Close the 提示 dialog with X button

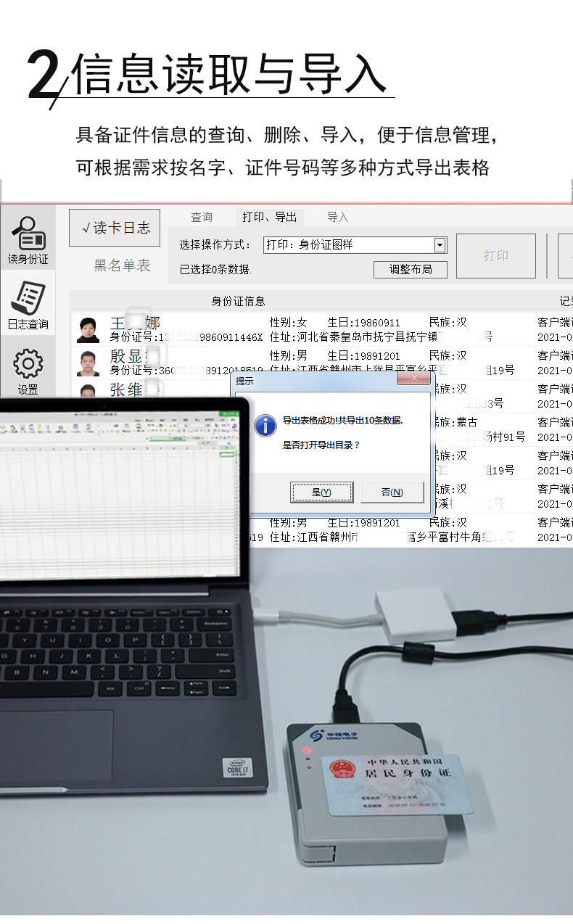coord(413,379)
